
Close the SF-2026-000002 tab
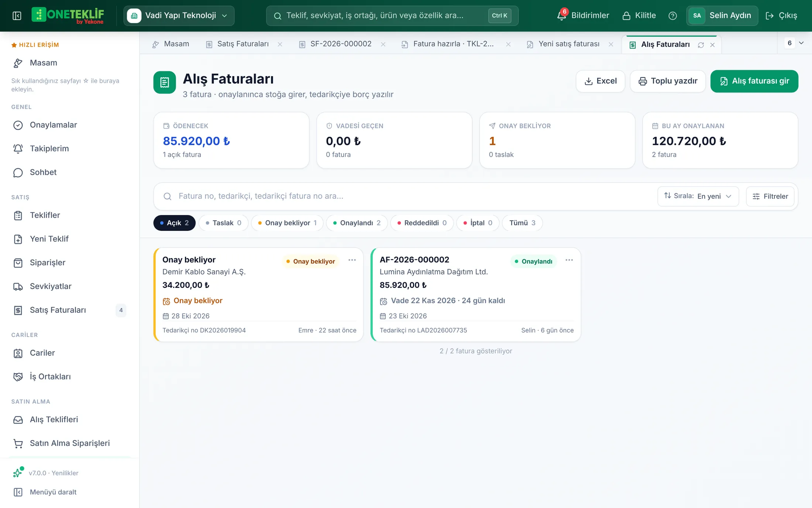click(x=383, y=44)
